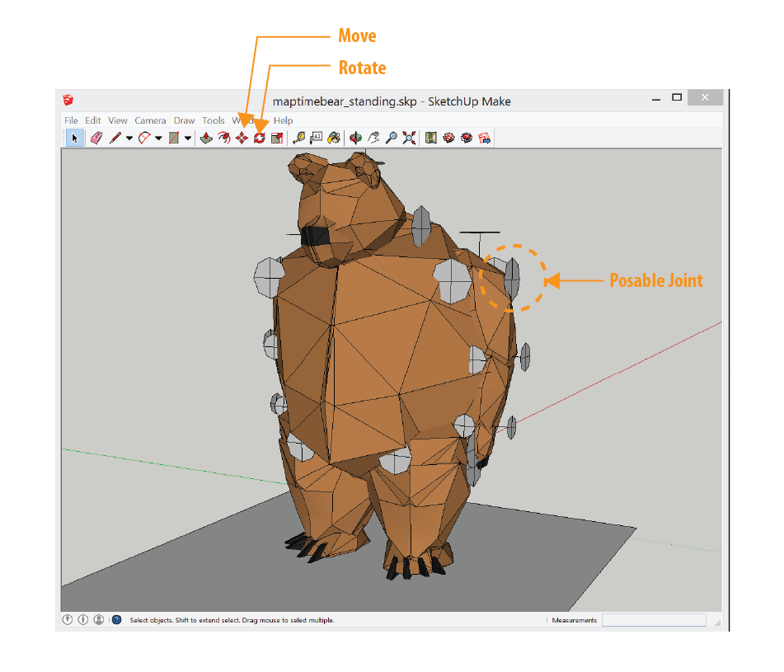Open the Draw menu

(x=184, y=120)
